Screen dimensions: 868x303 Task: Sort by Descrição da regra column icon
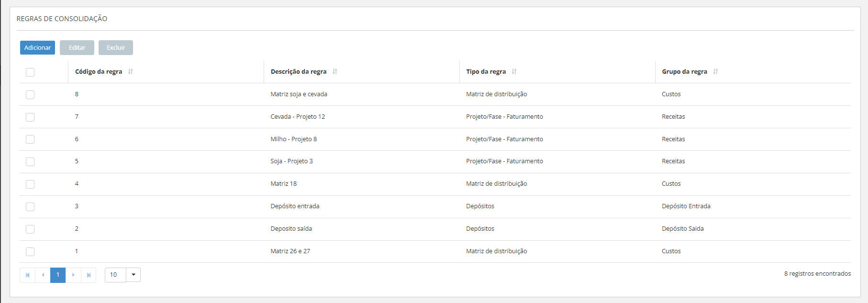click(335, 71)
